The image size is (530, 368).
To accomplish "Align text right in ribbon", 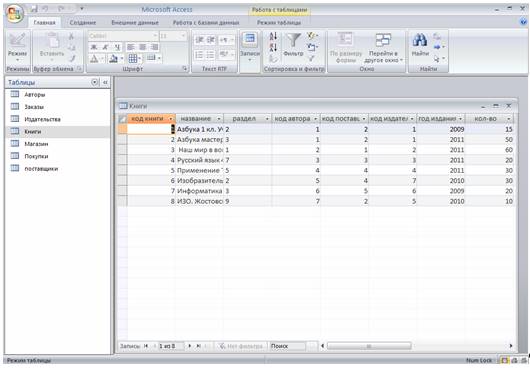I will tap(154, 47).
